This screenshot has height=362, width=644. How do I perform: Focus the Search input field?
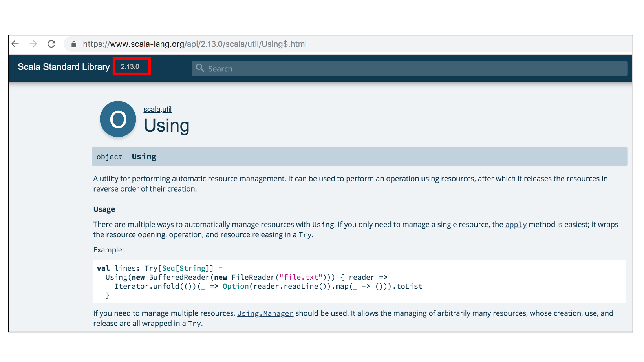[x=410, y=68]
